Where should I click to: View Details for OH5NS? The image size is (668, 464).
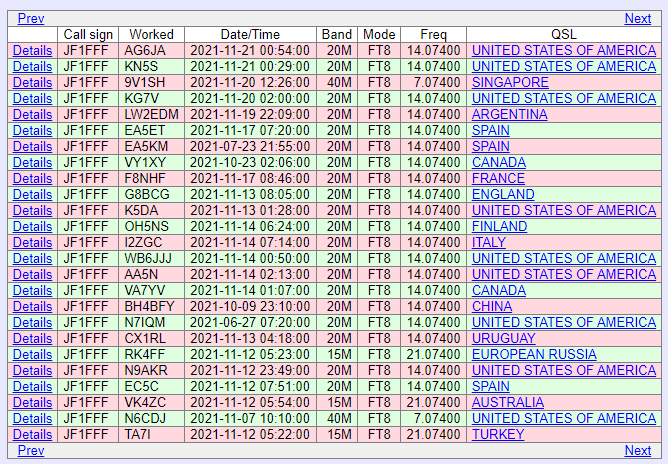click(32, 226)
